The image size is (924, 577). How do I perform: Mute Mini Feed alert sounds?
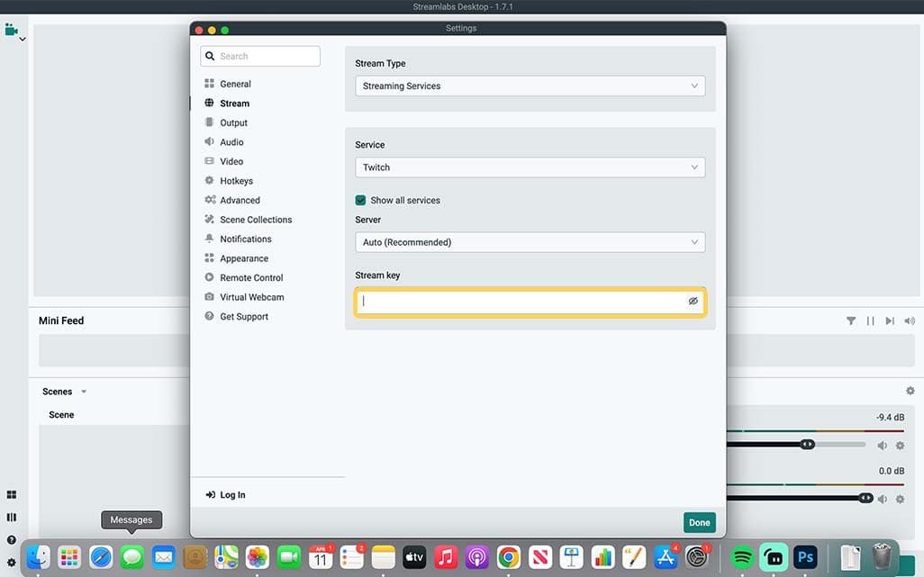pos(910,320)
